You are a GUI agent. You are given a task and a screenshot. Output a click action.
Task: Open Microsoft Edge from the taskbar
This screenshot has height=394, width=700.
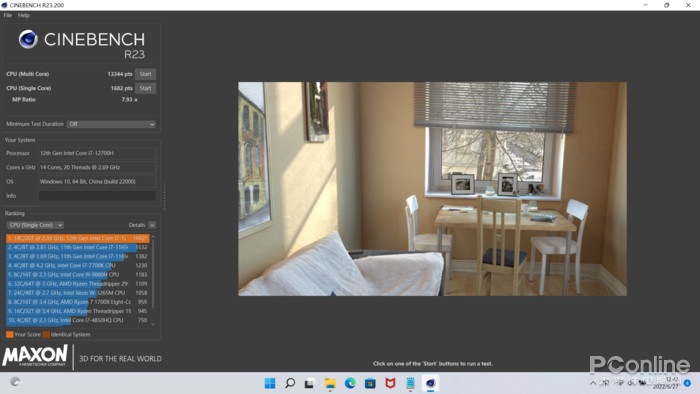350,383
